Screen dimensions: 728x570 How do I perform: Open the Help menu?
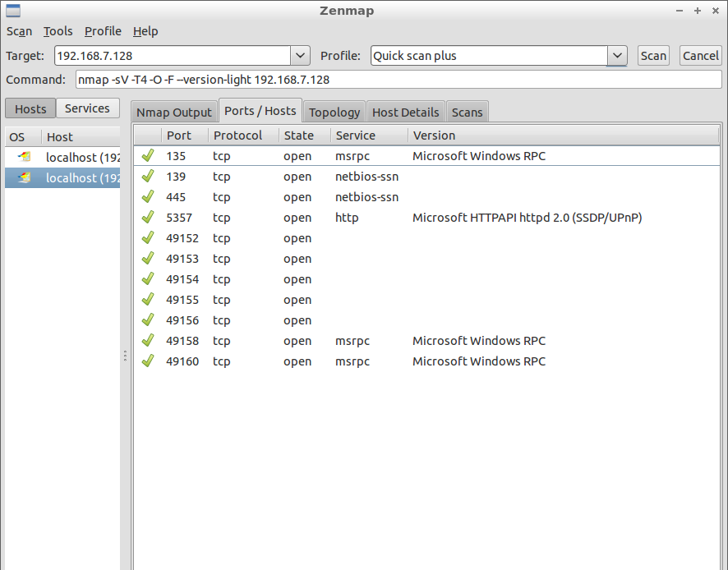tap(145, 31)
